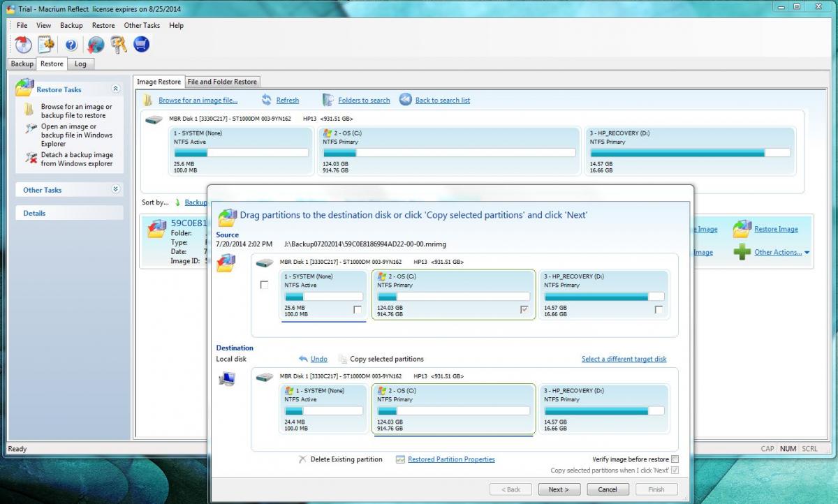Click the Restored Partition Properties link
Image resolution: width=838 pixels, height=504 pixels.
pyautogui.click(x=451, y=459)
